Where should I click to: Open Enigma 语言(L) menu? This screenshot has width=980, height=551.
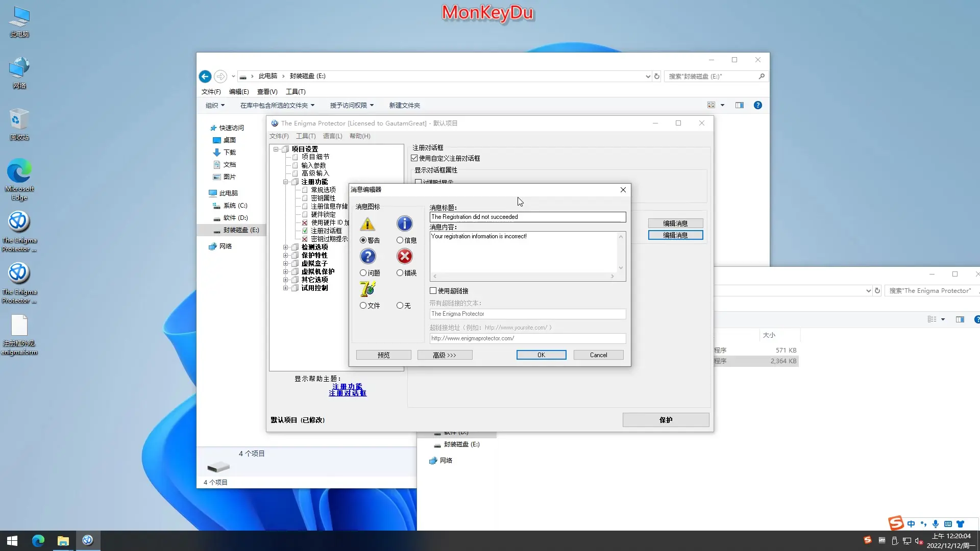point(333,136)
